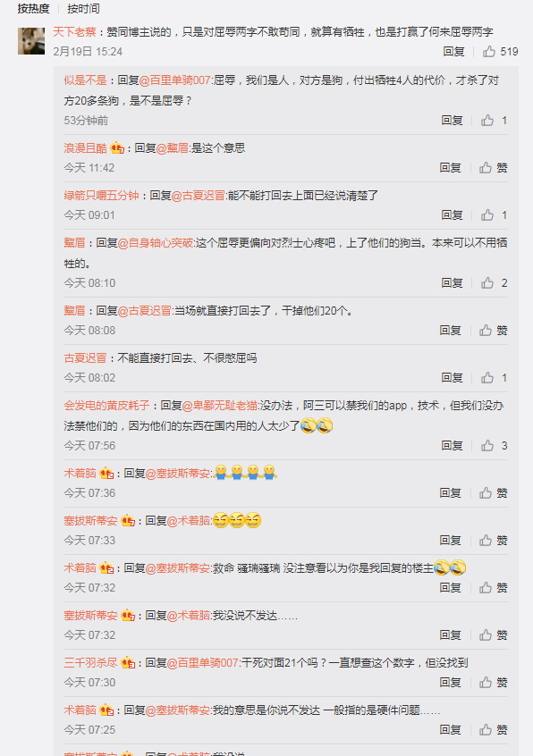Switch to 按时间 sorting tab

[x=83, y=8]
